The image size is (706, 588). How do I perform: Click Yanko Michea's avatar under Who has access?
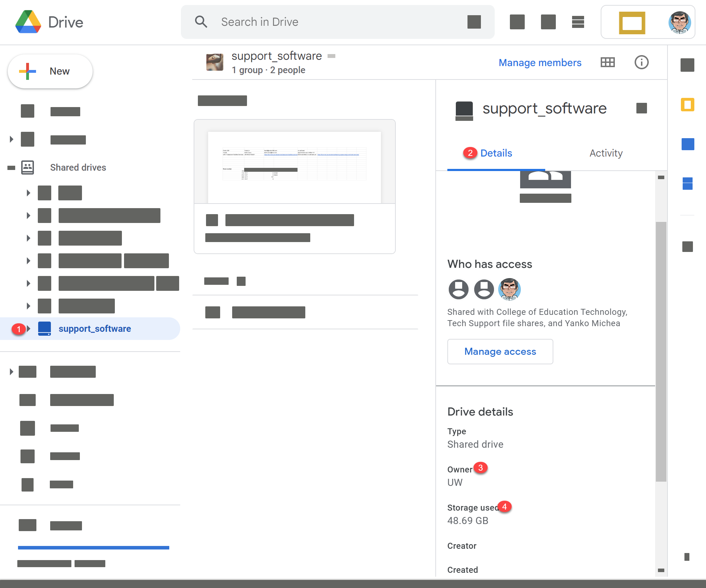click(509, 289)
